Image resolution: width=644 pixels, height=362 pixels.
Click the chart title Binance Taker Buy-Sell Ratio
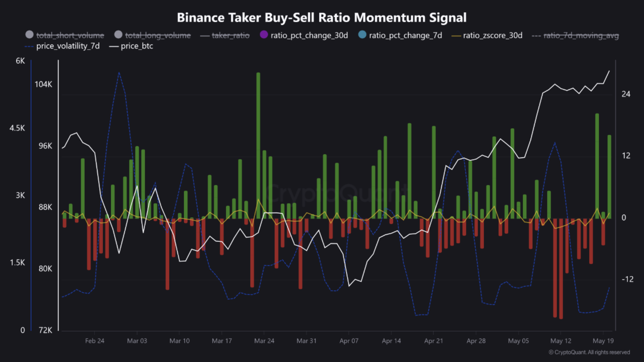(321, 18)
